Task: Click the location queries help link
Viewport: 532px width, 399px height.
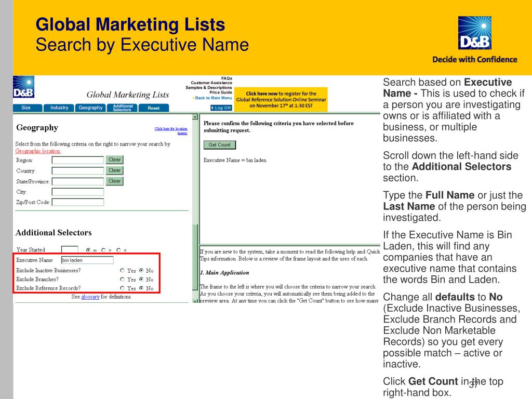Action: (171, 130)
